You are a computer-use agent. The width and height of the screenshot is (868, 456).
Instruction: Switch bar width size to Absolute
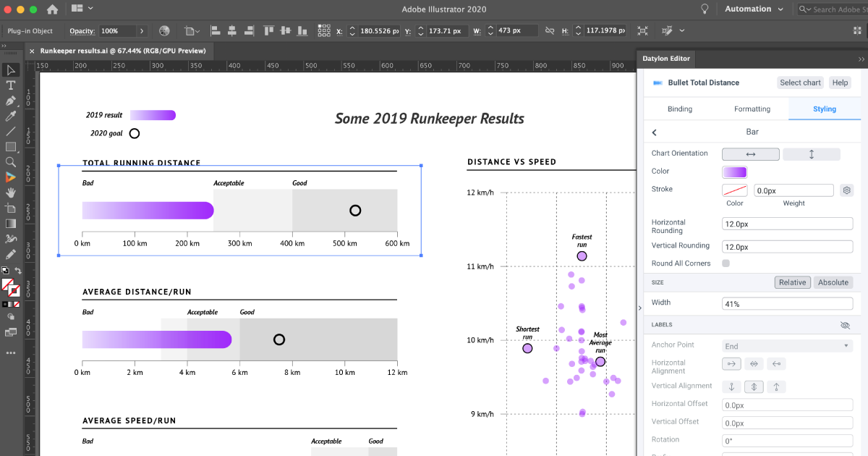pos(833,282)
